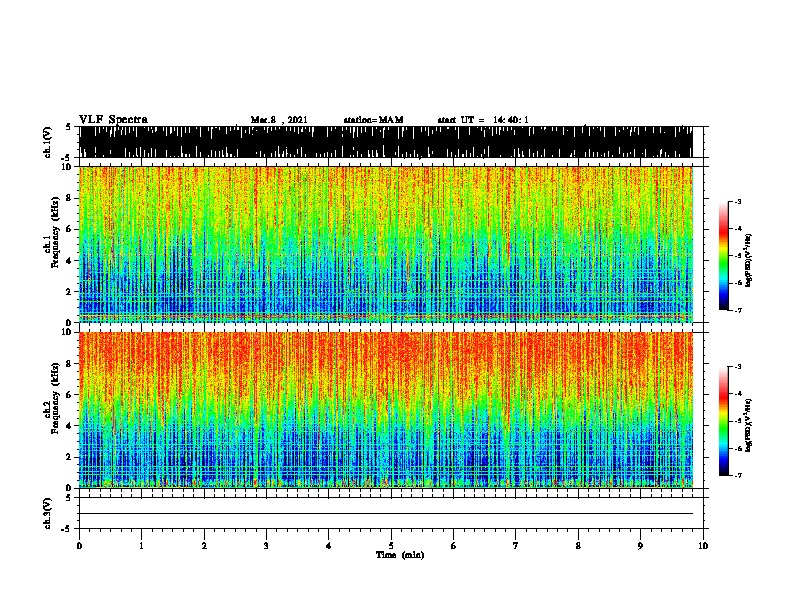Screen dimensions: 792x612
Task: Click the date text "Mar.8 , 2021"
Action: point(279,120)
